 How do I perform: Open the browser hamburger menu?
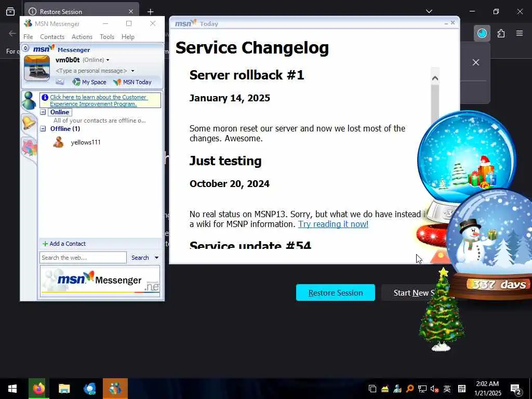click(x=520, y=33)
